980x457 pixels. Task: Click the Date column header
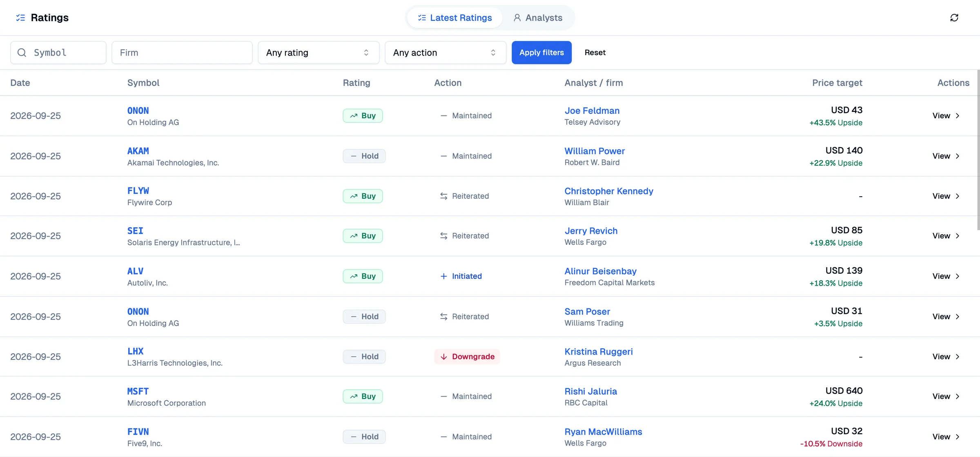(x=20, y=83)
